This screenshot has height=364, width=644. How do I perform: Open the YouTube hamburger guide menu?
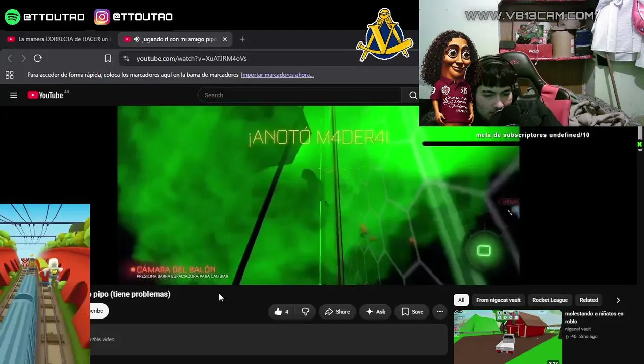point(14,95)
